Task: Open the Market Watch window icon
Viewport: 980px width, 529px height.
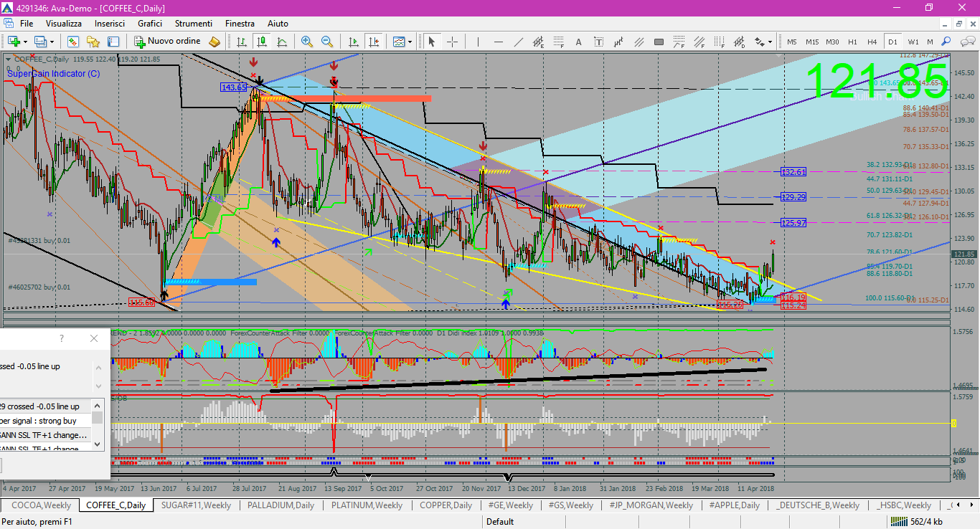Action: coord(73,42)
